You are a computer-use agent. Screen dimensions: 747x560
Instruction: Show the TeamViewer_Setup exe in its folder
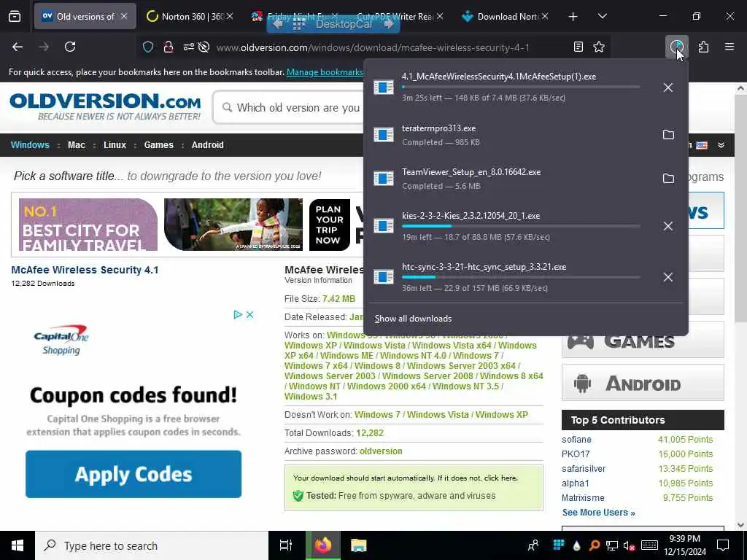[668, 179]
